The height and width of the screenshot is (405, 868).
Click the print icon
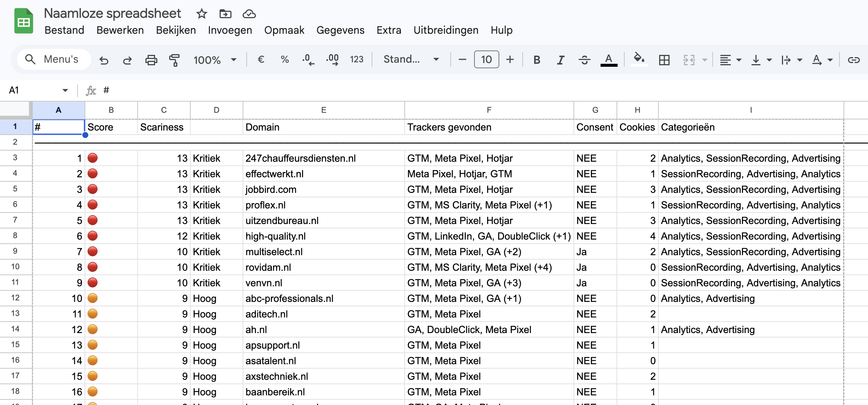[x=151, y=60]
